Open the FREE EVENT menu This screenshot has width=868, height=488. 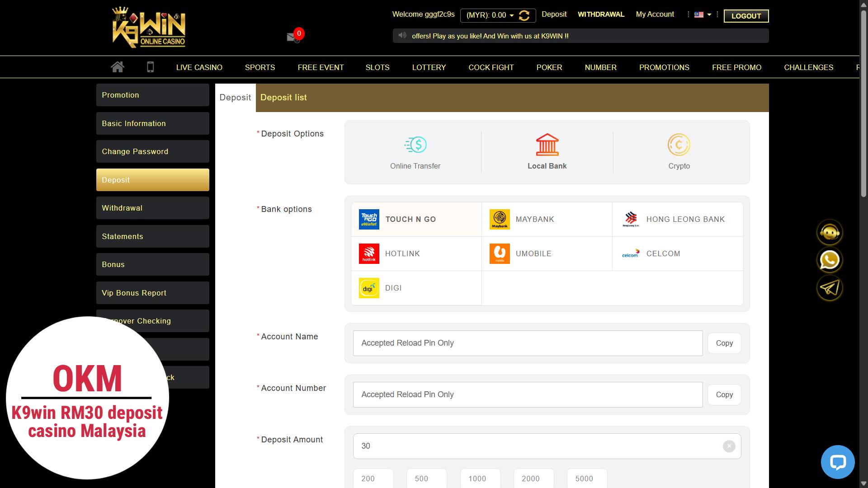pyautogui.click(x=321, y=67)
